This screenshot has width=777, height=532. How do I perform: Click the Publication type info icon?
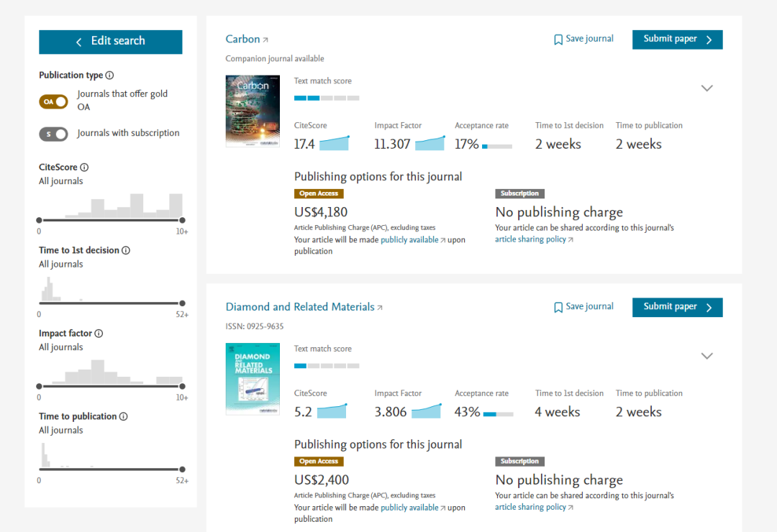tap(109, 75)
